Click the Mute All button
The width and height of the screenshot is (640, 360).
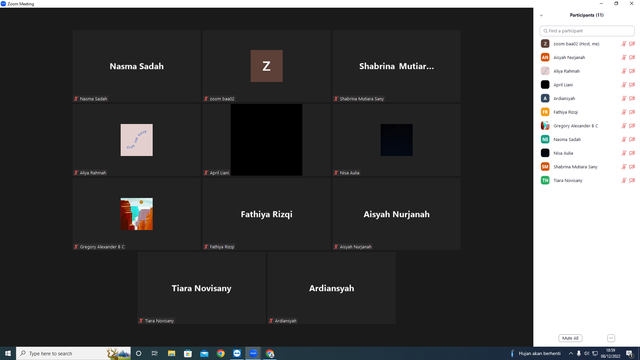pos(570,338)
